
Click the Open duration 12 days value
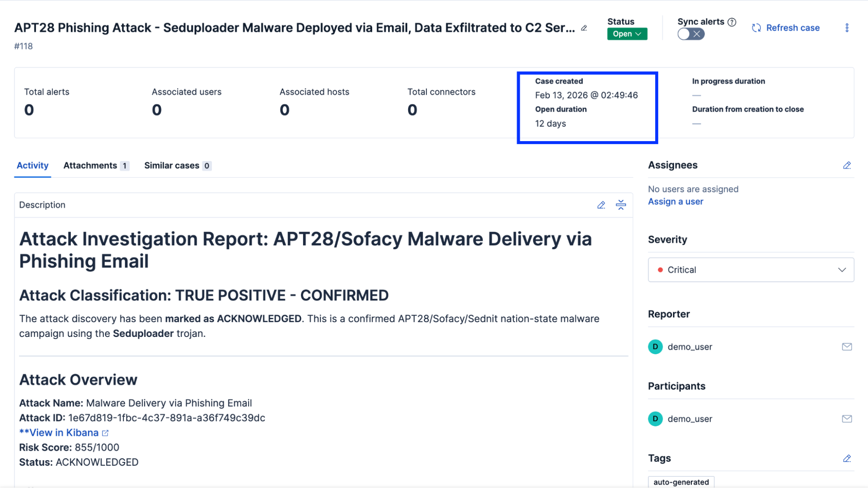pyautogui.click(x=550, y=124)
